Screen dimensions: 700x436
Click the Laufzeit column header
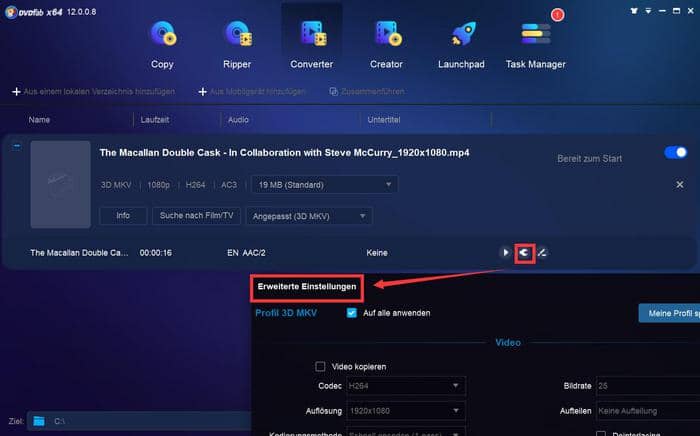coord(154,120)
